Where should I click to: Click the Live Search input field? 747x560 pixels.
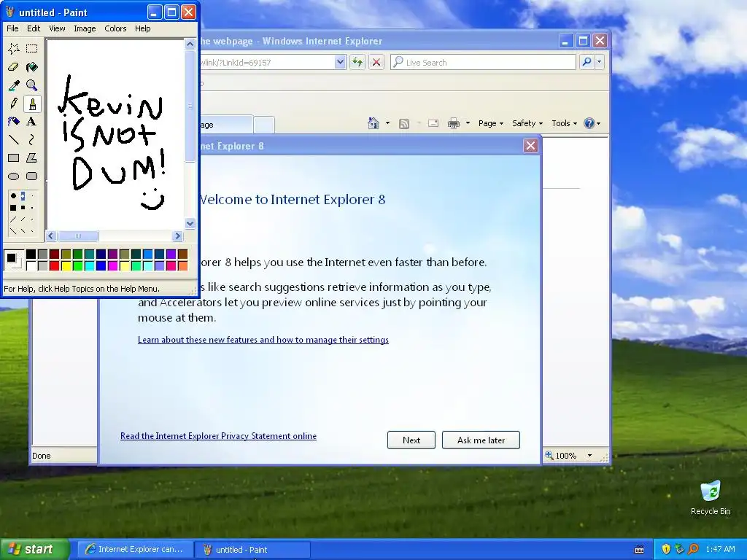[483, 62]
